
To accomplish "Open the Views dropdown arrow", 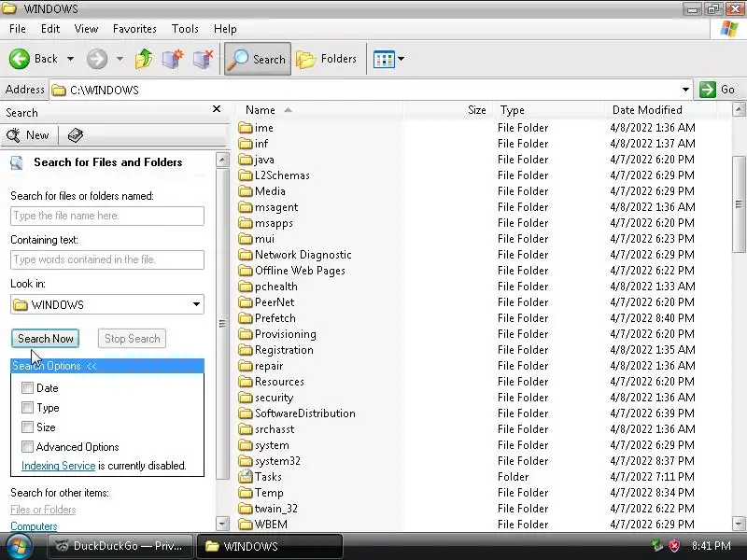I will point(402,59).
